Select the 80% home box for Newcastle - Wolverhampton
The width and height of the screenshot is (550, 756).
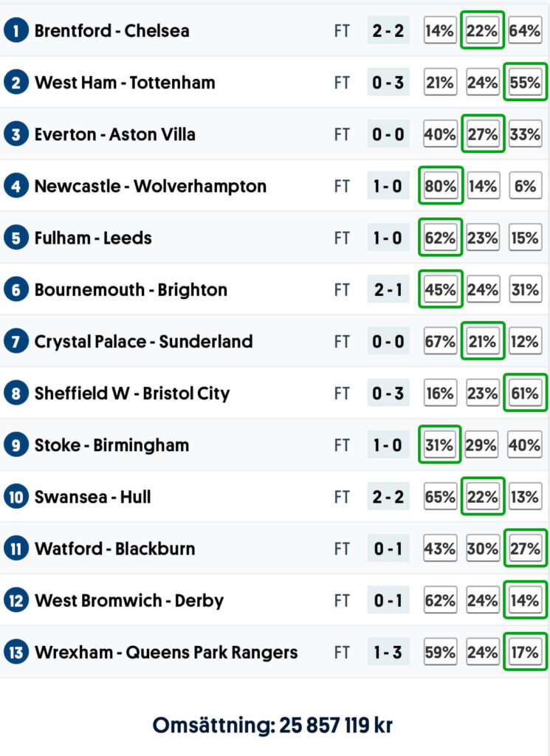(440, 186)
